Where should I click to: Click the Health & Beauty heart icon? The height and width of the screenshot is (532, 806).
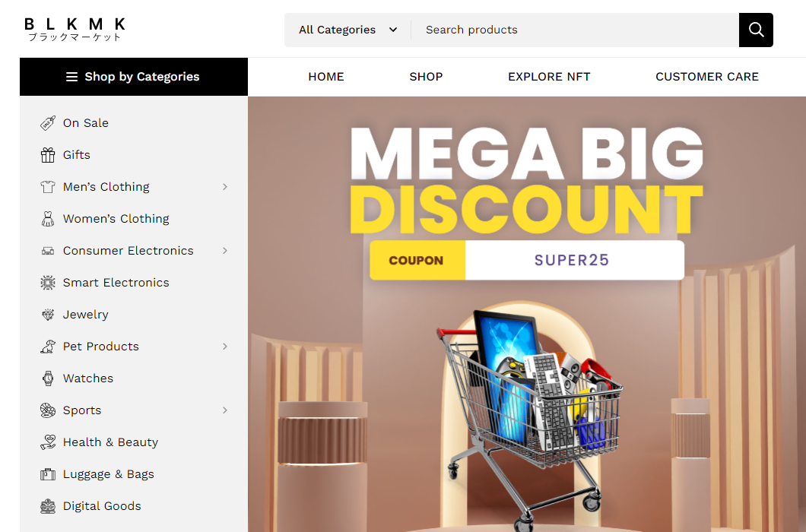[48, 442]
